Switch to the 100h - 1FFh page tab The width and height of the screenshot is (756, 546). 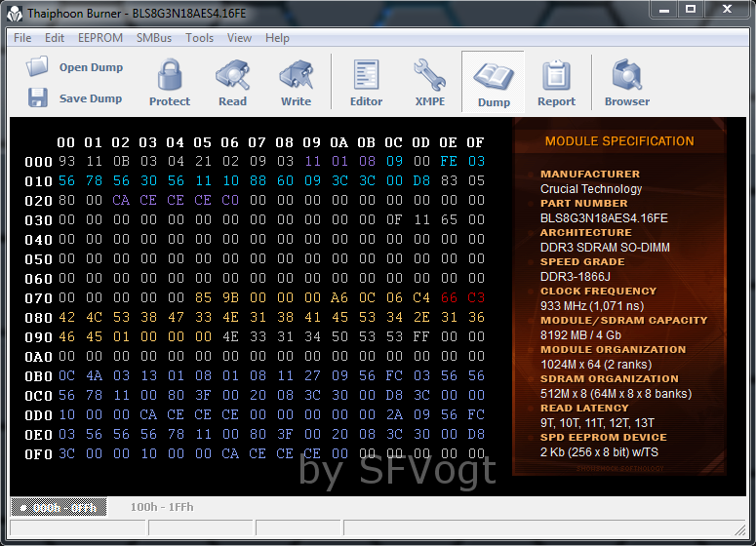(x=162, y=507)
